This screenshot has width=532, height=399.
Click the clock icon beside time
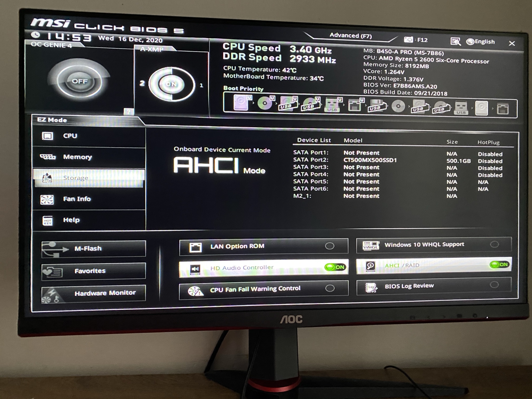pyautogui.click(x=35, y=35)
